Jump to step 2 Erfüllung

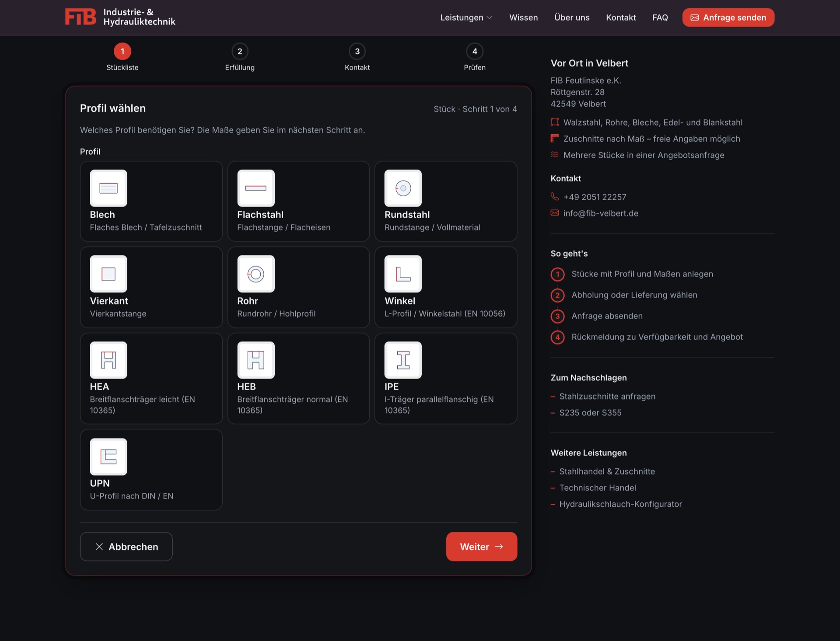(240, 57)
